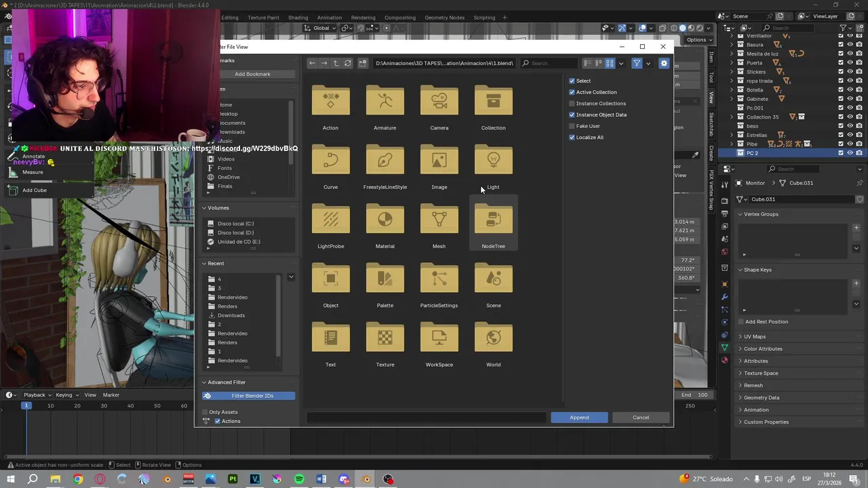
Task: Expand the Basura collection in outliner
Action: [732, 45]
